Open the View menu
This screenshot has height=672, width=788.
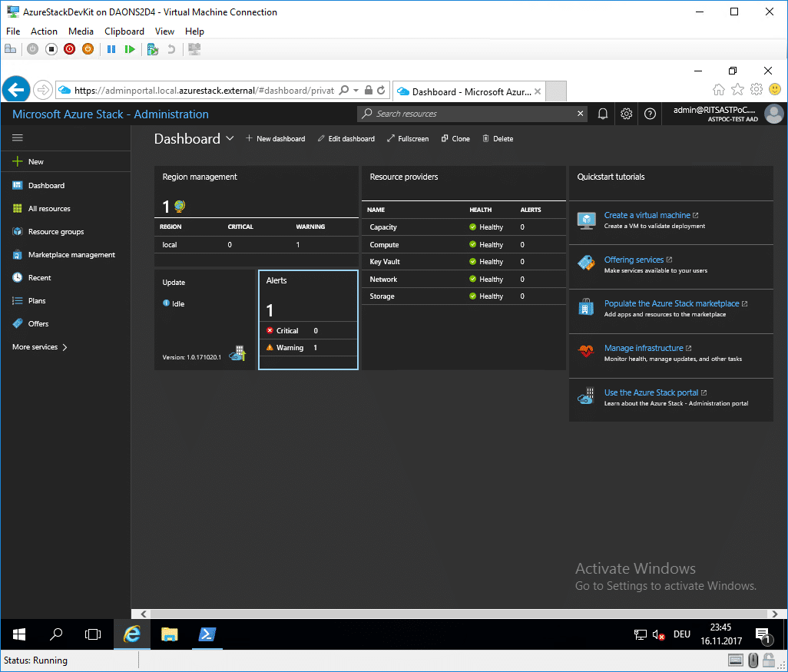pyautogui.click(x=165, y=31)
